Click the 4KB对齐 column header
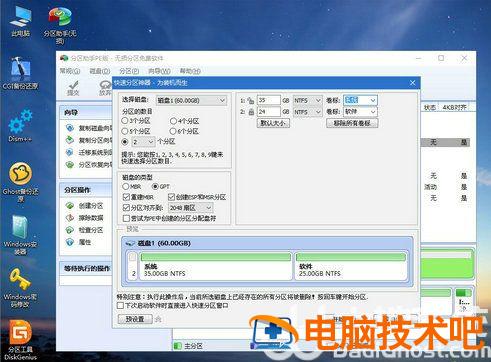491x362 pixels. point(454,107)
